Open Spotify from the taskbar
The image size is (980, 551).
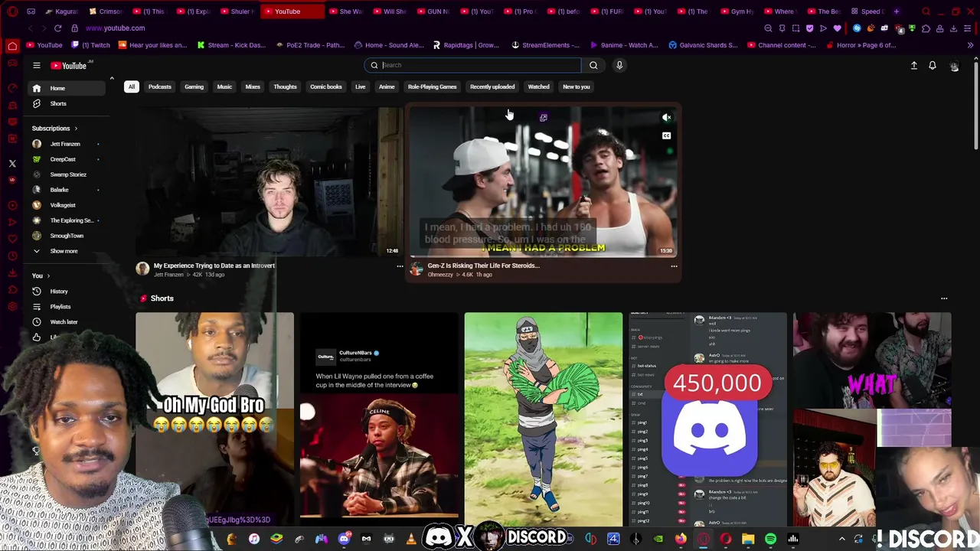(770, 540)
